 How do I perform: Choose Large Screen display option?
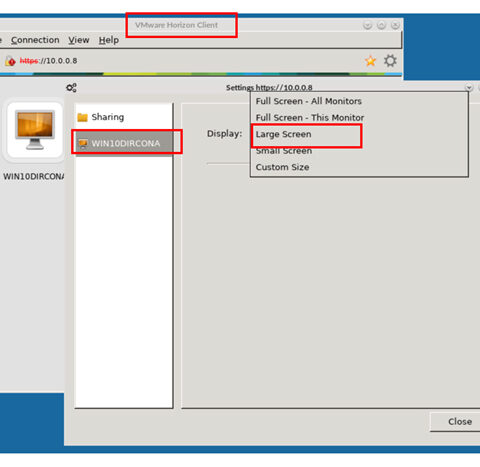click(x=359, y=134)
